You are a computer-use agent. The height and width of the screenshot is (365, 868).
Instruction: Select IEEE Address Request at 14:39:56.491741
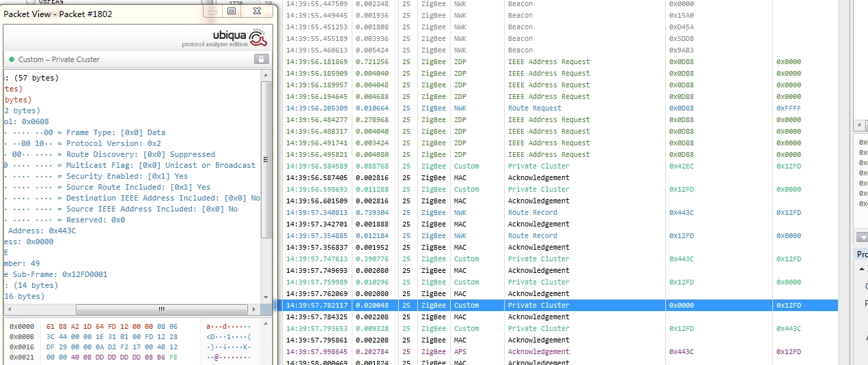pos(561,143)
